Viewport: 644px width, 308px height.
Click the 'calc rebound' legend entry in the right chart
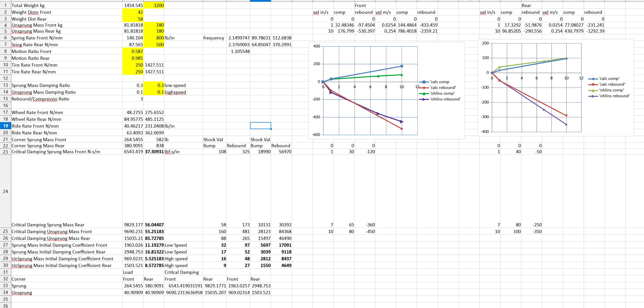click(612, 84)
